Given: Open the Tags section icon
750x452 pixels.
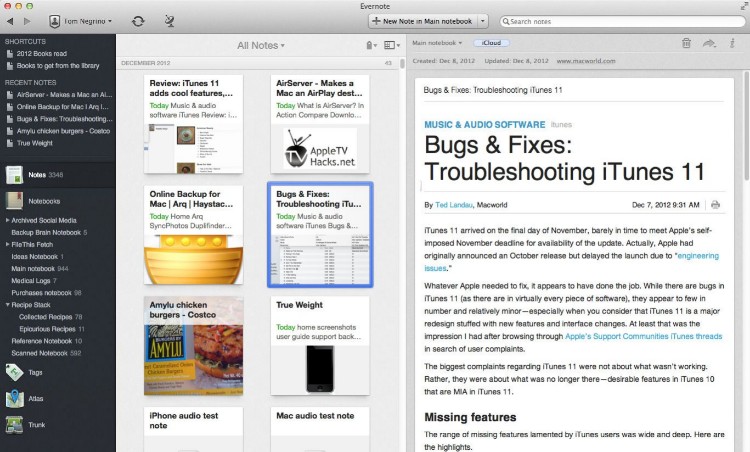Looking at the screenshot, I should point(14,372).
